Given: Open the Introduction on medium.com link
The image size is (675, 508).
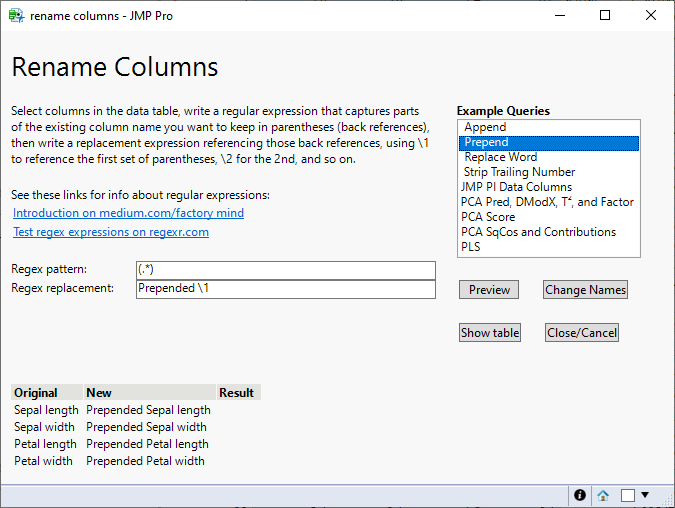Looking at the screenshot, I should point(128,213).
